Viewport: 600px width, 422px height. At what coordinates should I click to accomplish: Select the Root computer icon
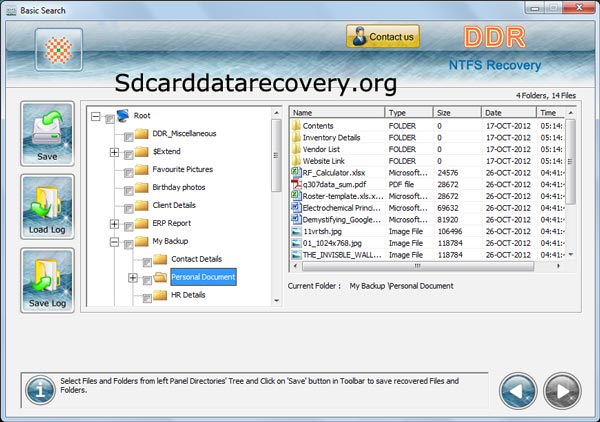coord(123,116)
